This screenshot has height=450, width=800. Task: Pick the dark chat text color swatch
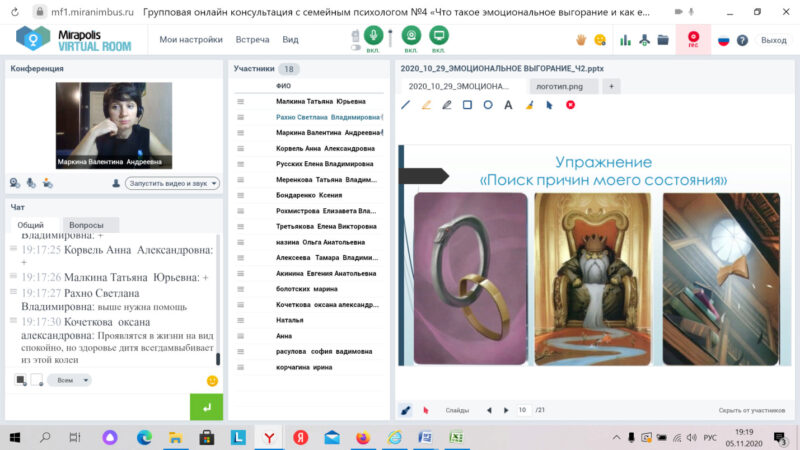20,380
